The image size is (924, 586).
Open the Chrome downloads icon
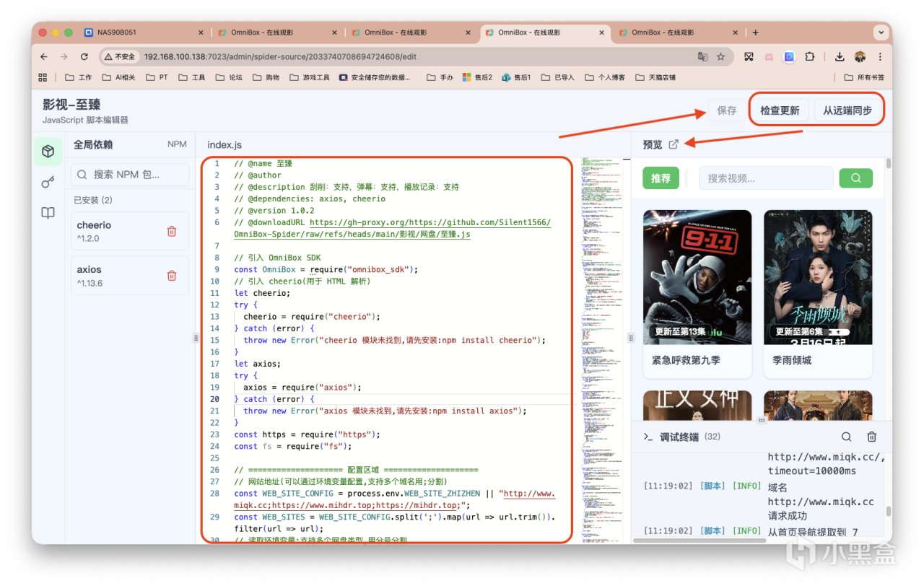tap(840, 56)
